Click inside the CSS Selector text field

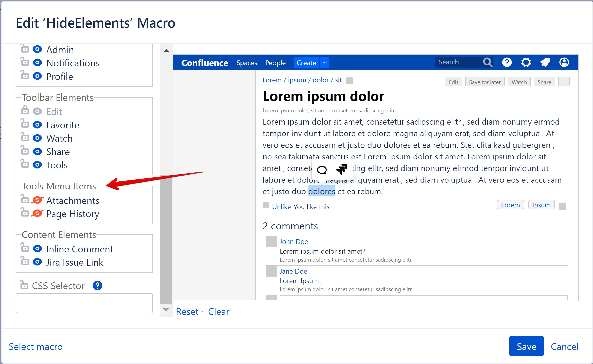(x=84, y=303)
